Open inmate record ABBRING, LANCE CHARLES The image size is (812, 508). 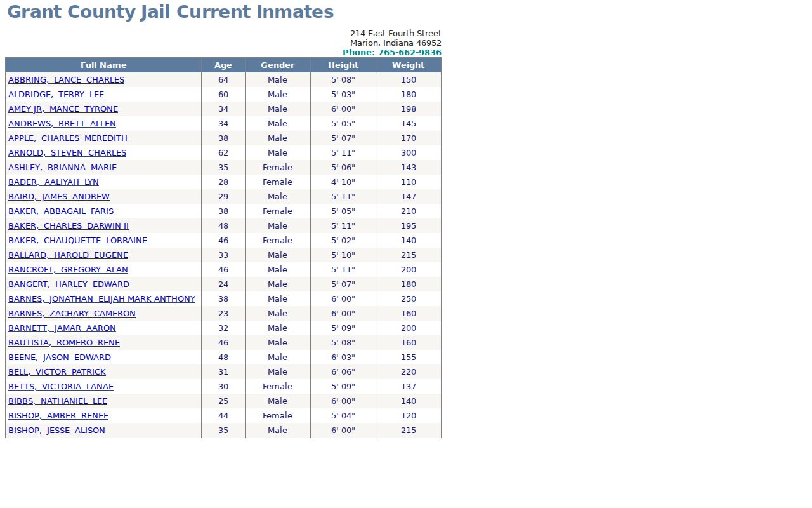coord(66,80)
